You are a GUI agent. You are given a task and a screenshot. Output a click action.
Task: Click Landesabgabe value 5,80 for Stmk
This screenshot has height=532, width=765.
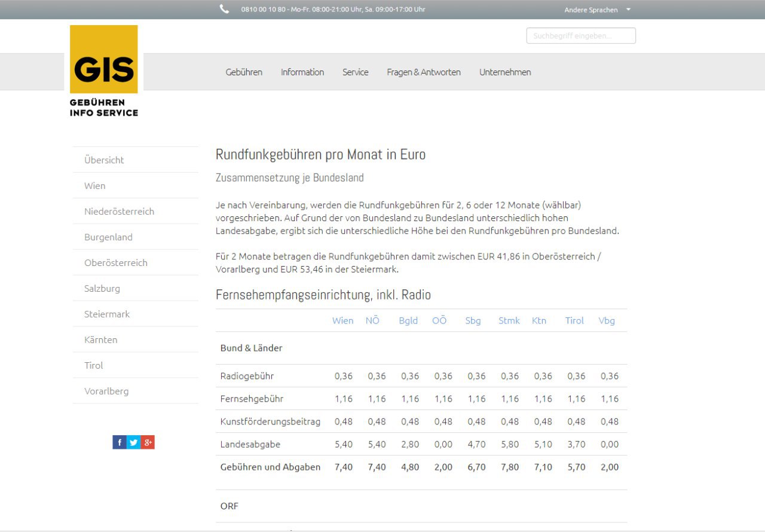click(x=510, y=444)
